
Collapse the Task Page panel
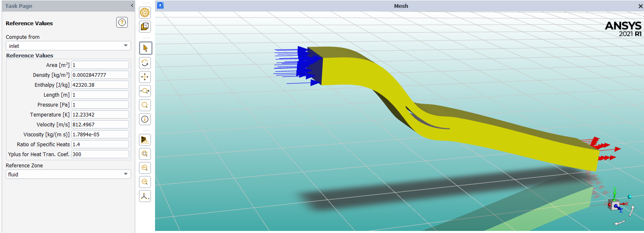click(132, 6)
